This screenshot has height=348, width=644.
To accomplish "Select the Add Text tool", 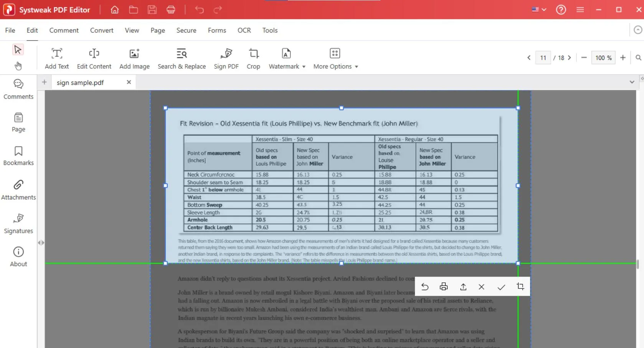I will 57,58.
